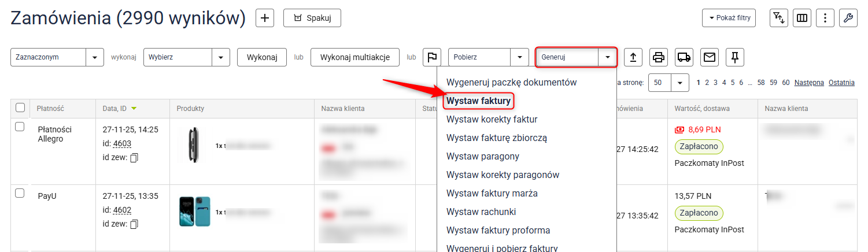This screenshot has height=252, width=868.
Task: Open the wrench settings icon
Action: pyautogui.click(x=848, y=18)
